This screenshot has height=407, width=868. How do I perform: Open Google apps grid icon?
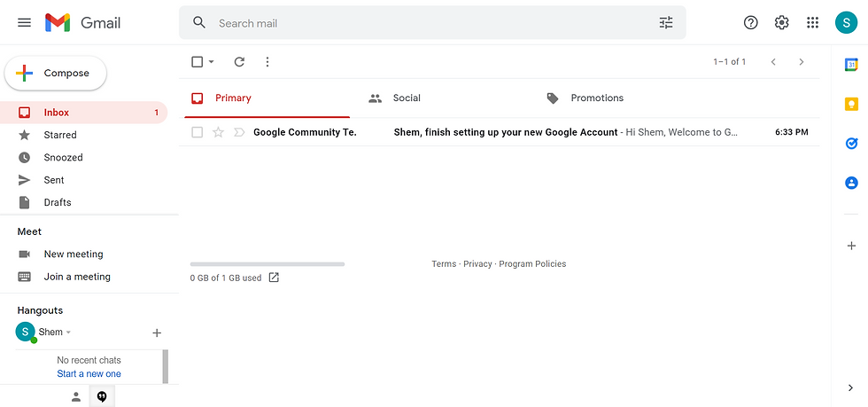pos(812,23)
